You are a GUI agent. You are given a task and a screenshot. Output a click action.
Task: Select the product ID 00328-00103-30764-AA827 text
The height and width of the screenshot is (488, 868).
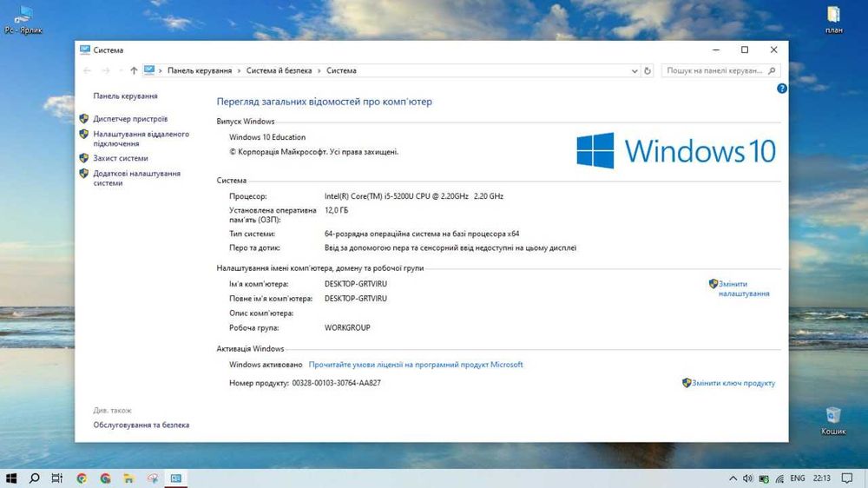(x=337, y=383)
